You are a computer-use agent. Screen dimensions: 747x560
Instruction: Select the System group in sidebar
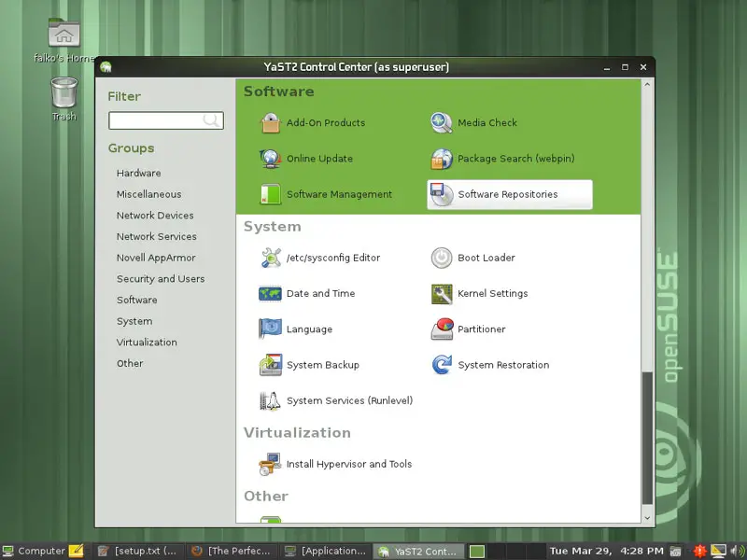134,321
